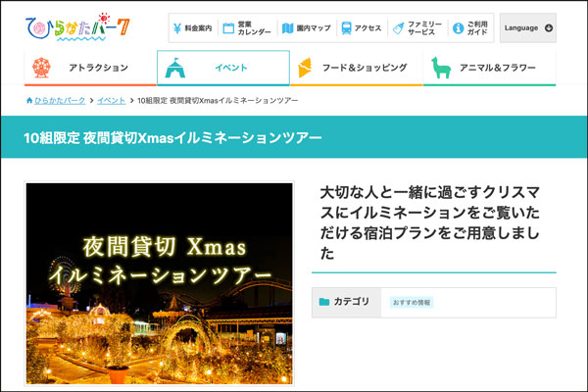The width and height of the screenshot is (588, 392).
Task: Click the home icon in breadcrumb
Action: [x=30, y=100]
